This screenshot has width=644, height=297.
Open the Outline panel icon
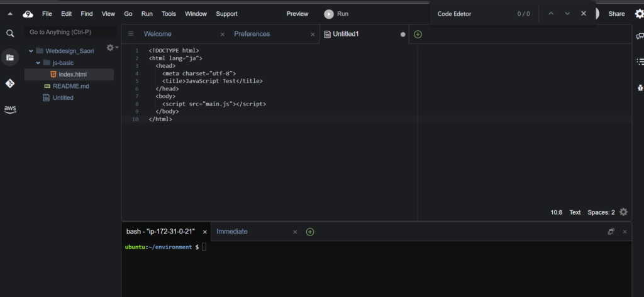tap(640, 62)
